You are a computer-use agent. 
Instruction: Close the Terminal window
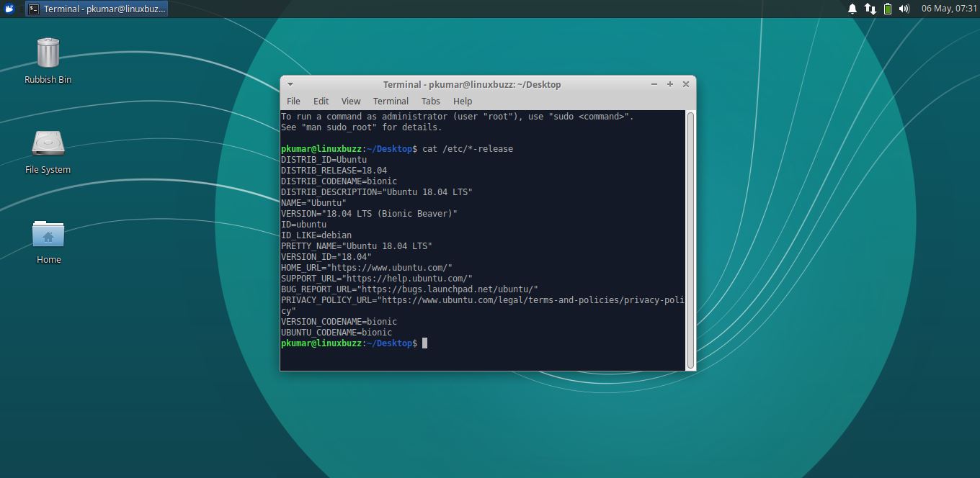[686, 84]
